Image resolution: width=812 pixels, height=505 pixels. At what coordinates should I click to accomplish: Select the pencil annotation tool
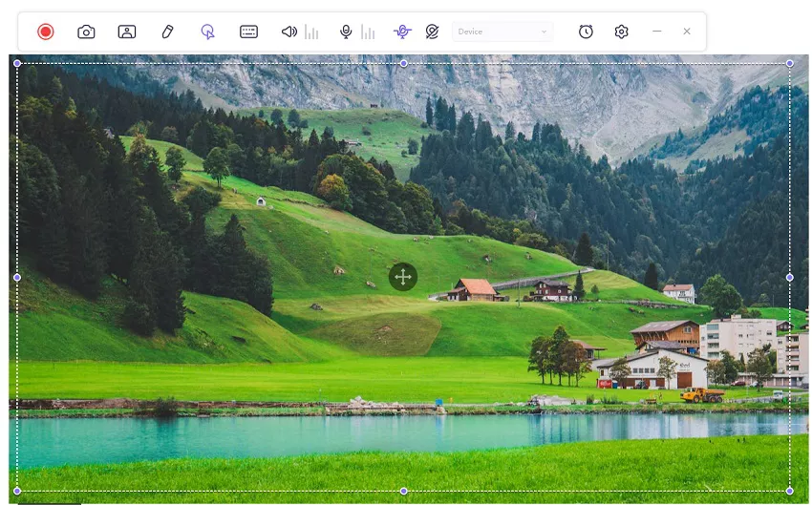click(167, 32)
